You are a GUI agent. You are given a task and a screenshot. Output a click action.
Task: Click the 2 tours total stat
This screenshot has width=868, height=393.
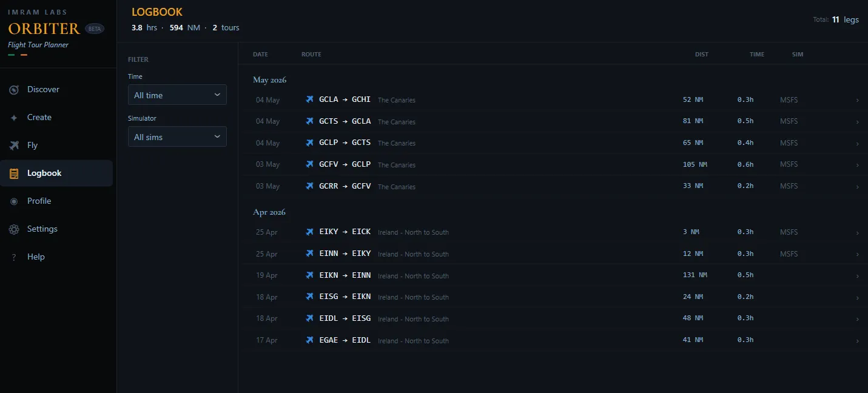[226, 28]
